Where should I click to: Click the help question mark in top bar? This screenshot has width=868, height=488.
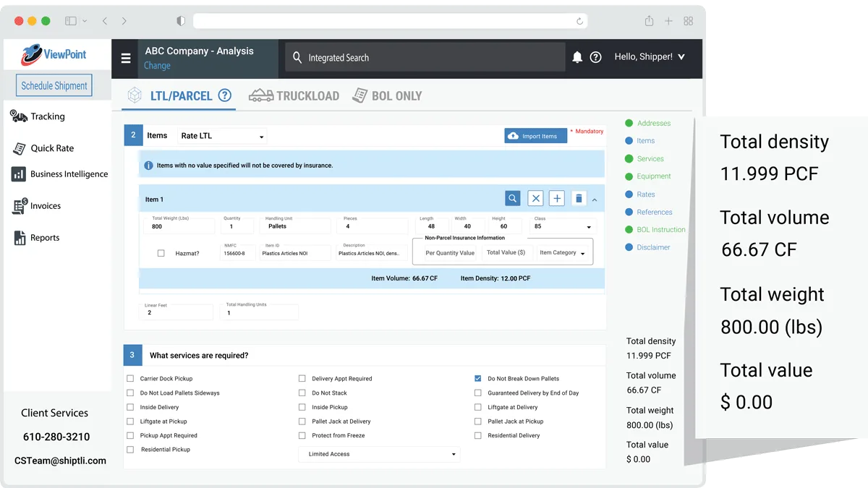pos(595,57)
